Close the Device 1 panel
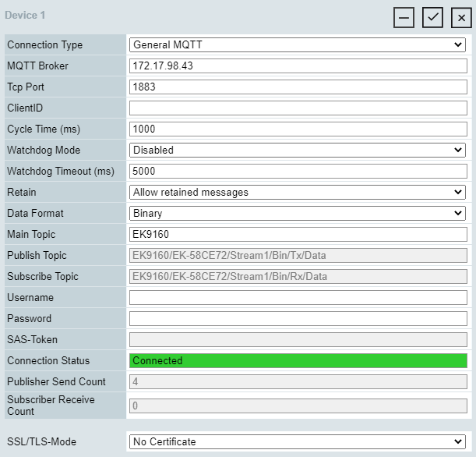 (461, 18)
